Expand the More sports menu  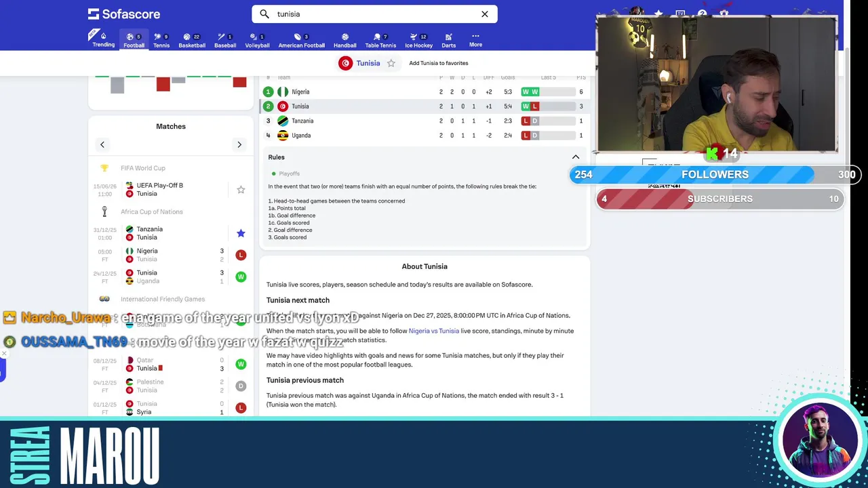click(x=475, y=40)
